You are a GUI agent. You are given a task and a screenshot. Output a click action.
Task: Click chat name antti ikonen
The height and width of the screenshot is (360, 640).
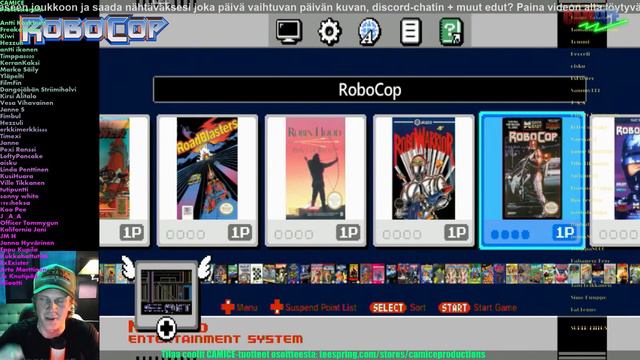tap(19, 49)
